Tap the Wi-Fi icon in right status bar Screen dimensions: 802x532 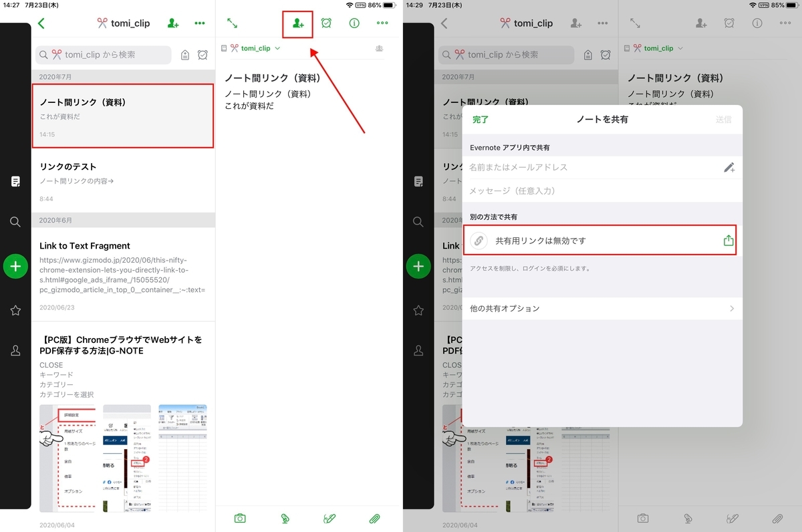pyautogui.click(x=753, y=5)
